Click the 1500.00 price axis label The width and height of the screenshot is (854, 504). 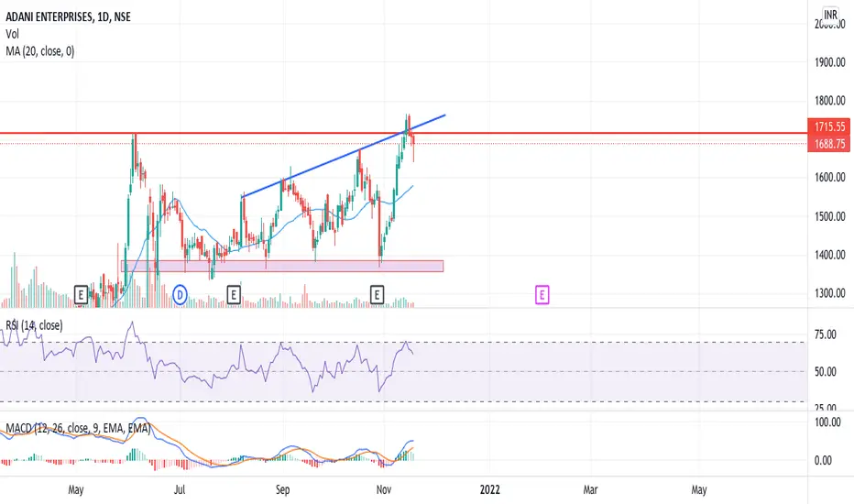[x=830, y=216]
